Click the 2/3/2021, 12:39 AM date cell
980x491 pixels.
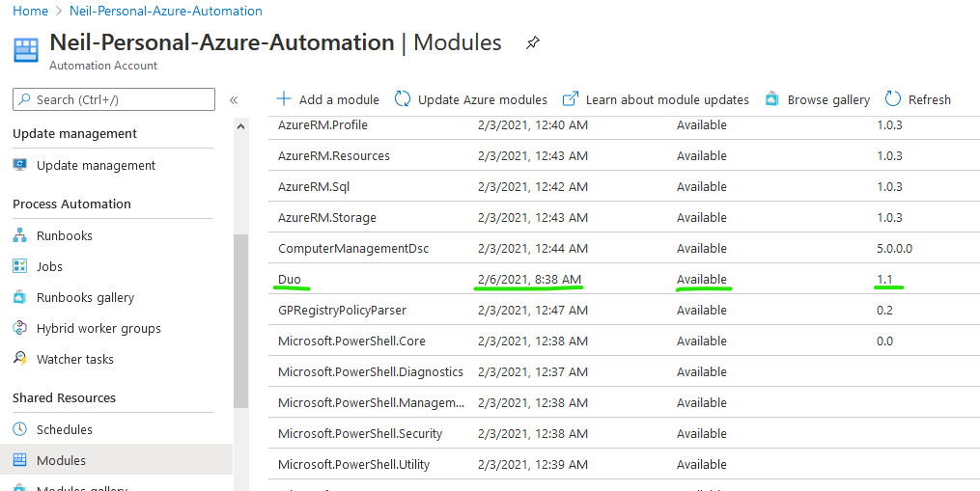coord(533,464)
